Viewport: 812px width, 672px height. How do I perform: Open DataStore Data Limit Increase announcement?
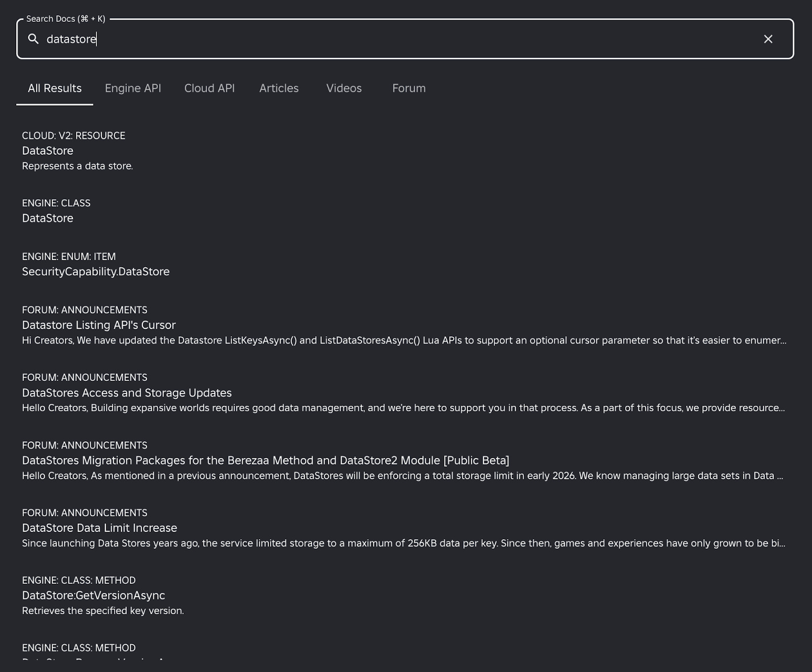pyautogui.click(x=99, y=528)
